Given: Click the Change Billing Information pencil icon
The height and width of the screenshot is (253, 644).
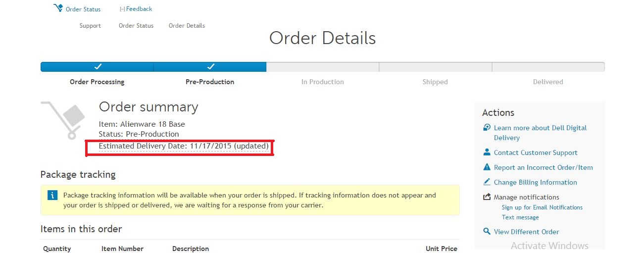Looking at the screenshot, I should (487, 182).
